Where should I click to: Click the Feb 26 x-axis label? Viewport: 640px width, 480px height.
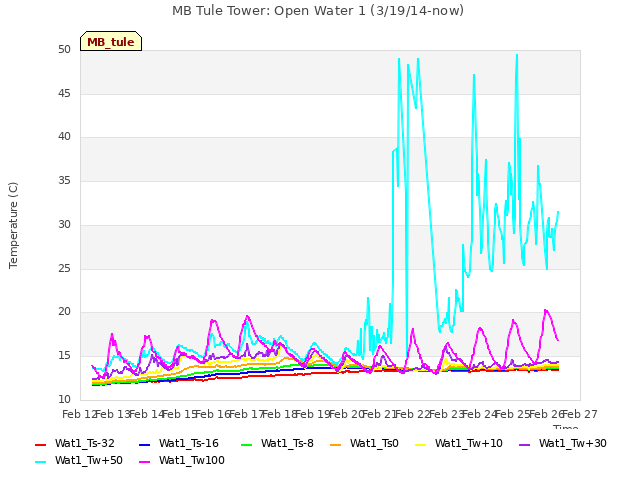point(546,415)
